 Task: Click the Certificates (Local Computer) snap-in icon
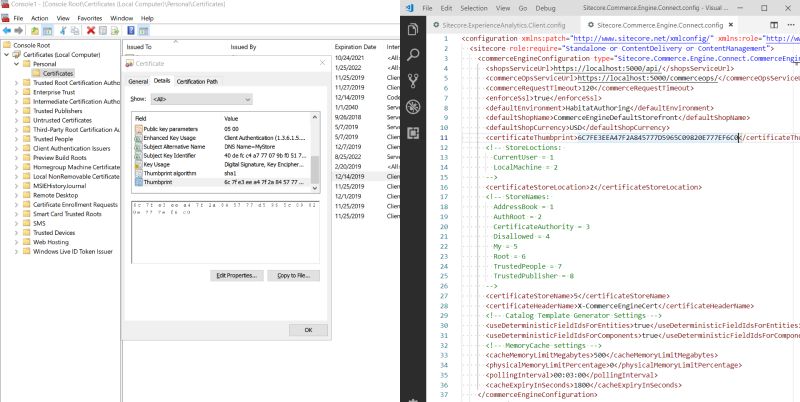(x=17, y=55)
